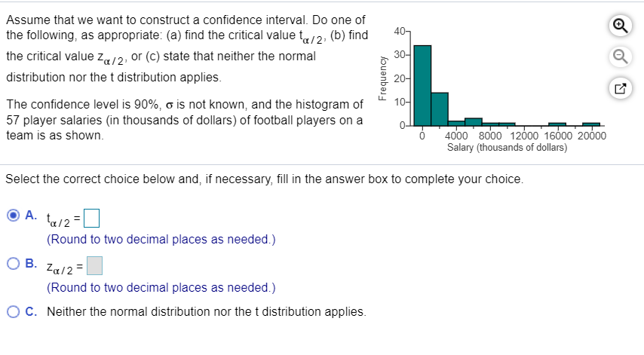Image resolution: width=644 pixels, height=355 pixels.
Task: Click the 20000 x-axis tick label
Action: [x=591, y=136]
